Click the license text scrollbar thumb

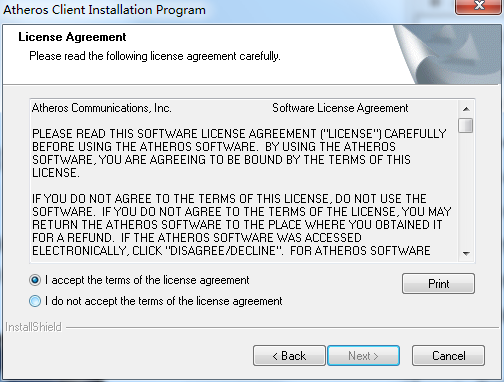[466, 126]
